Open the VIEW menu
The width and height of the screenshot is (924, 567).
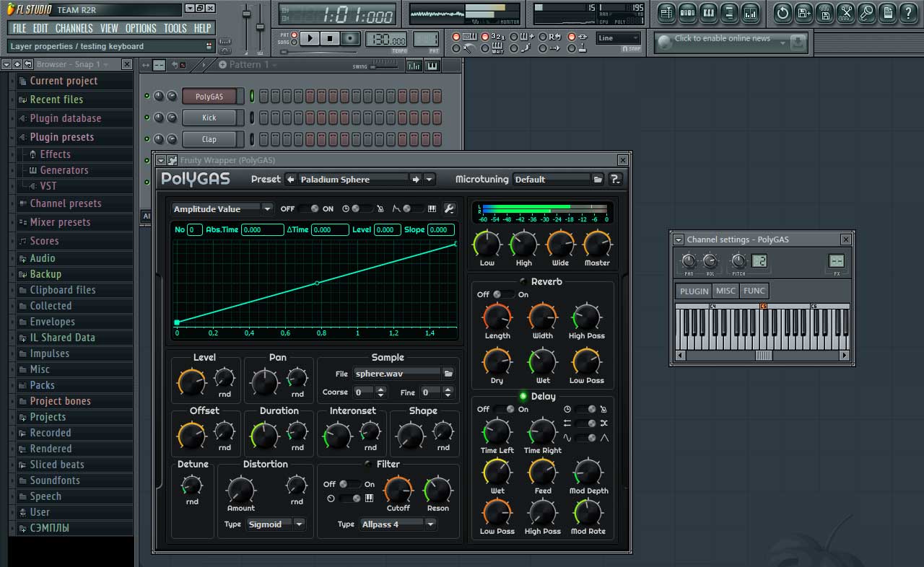point(109,28)
